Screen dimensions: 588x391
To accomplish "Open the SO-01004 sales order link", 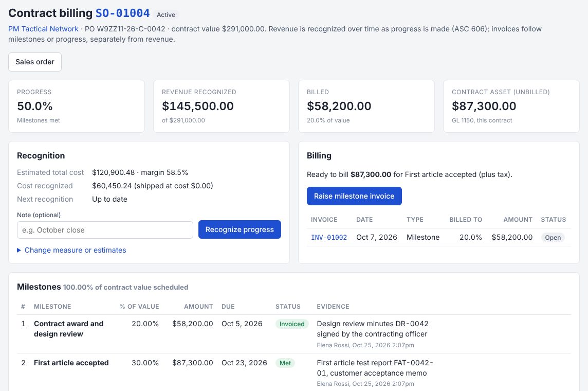I will click(123, 13).
